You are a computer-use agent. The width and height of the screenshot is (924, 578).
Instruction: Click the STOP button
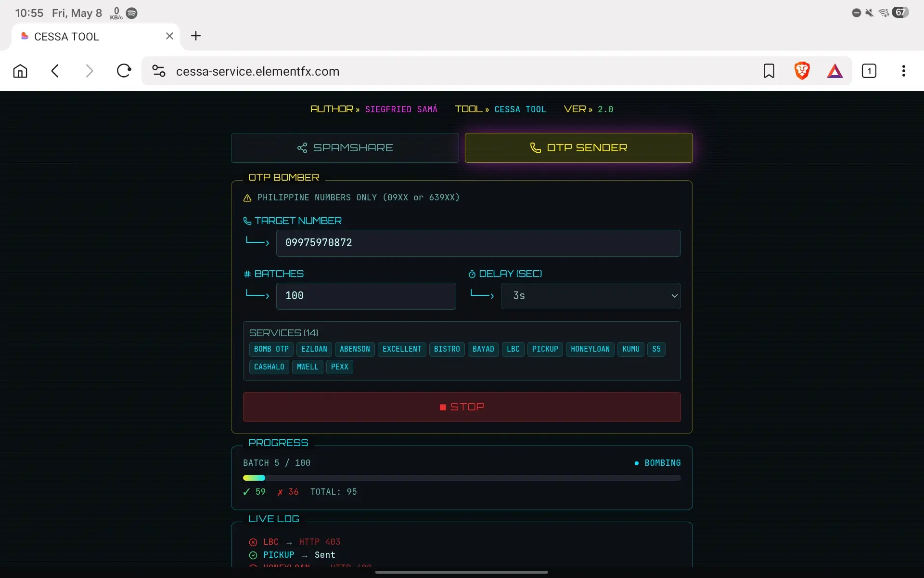tap(462, 407)
